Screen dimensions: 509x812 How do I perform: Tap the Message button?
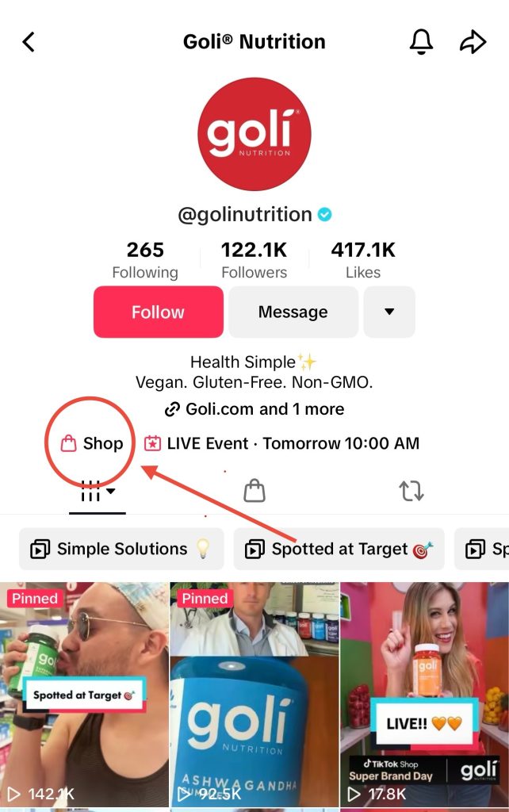[x=293, y=312]
